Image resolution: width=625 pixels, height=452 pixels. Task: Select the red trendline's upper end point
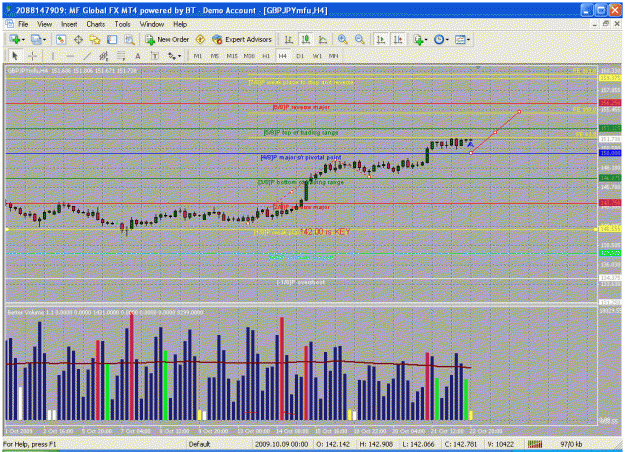coord(519,112)
